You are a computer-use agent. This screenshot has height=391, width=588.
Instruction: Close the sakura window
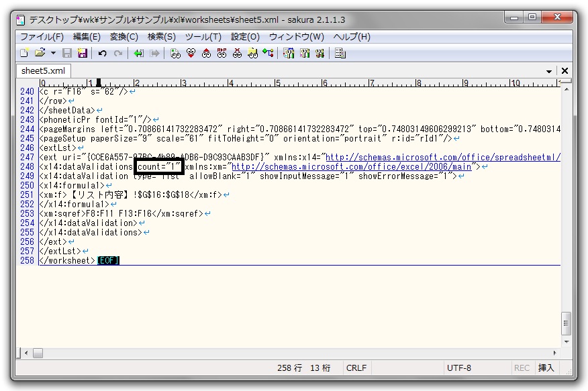[x=557, y=17]
